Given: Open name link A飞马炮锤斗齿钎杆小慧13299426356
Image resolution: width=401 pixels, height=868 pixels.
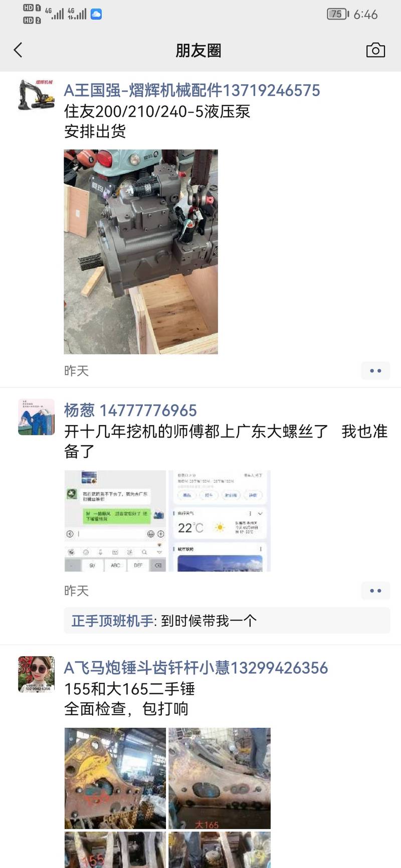Looking at the screenshot, I should click(x=196, y=668).
